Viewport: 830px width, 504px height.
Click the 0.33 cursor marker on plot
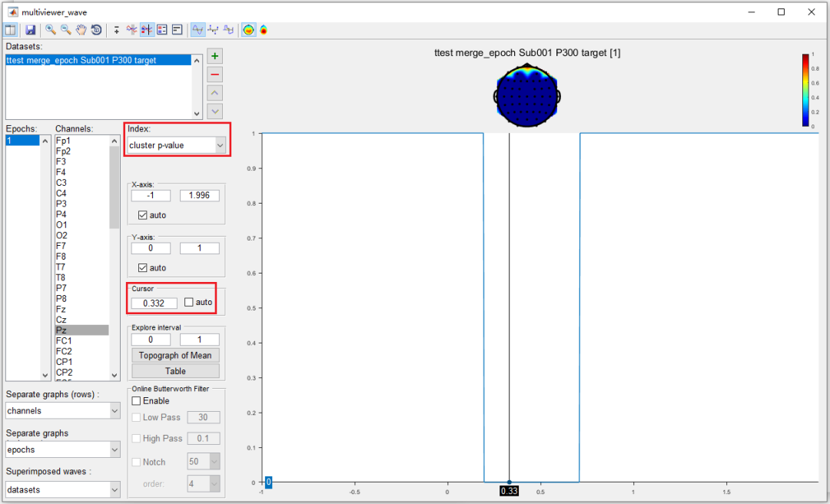click(510, 491)
